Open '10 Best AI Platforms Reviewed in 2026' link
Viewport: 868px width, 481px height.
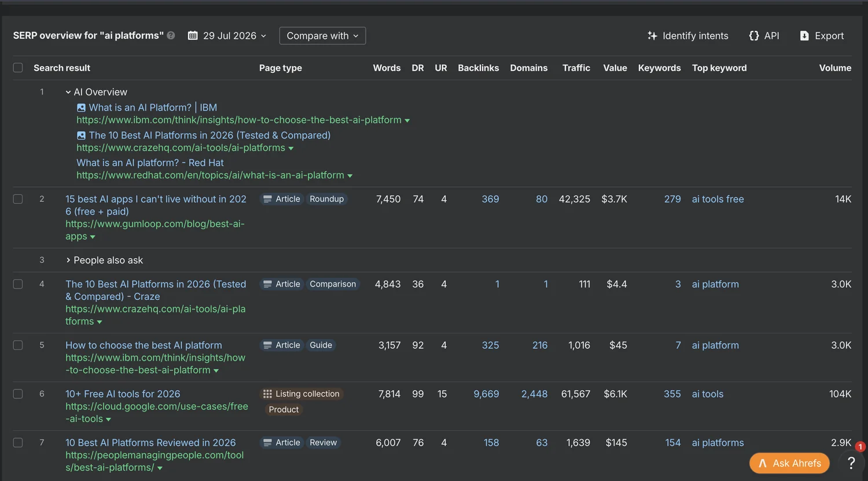(x=150, y=443)
